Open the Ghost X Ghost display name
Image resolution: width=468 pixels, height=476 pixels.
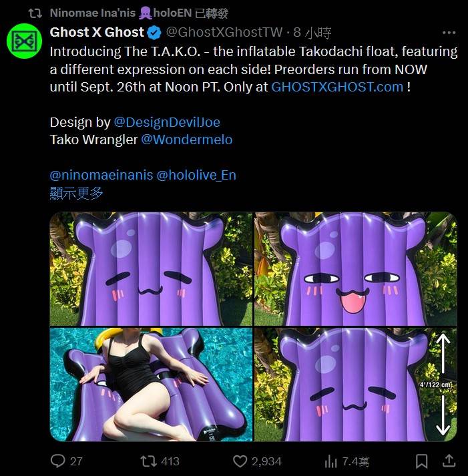coord(97,33)
